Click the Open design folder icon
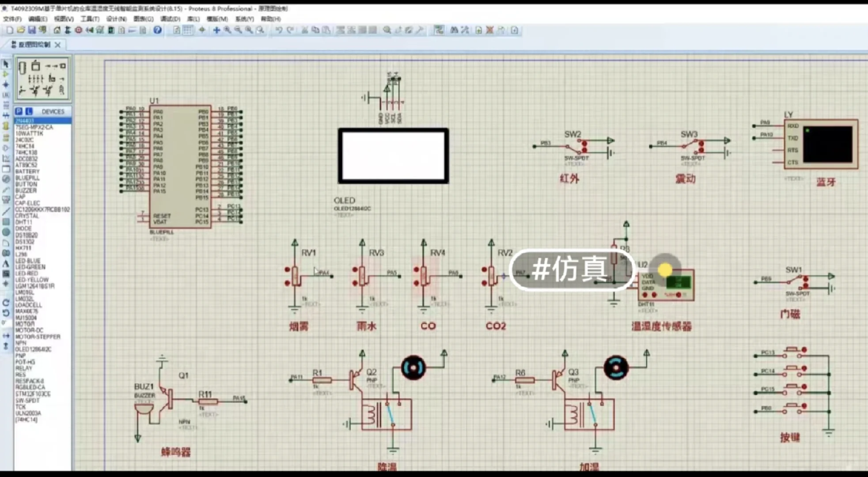This screenshot has width=868, height=477. click(x=21, y=30)
